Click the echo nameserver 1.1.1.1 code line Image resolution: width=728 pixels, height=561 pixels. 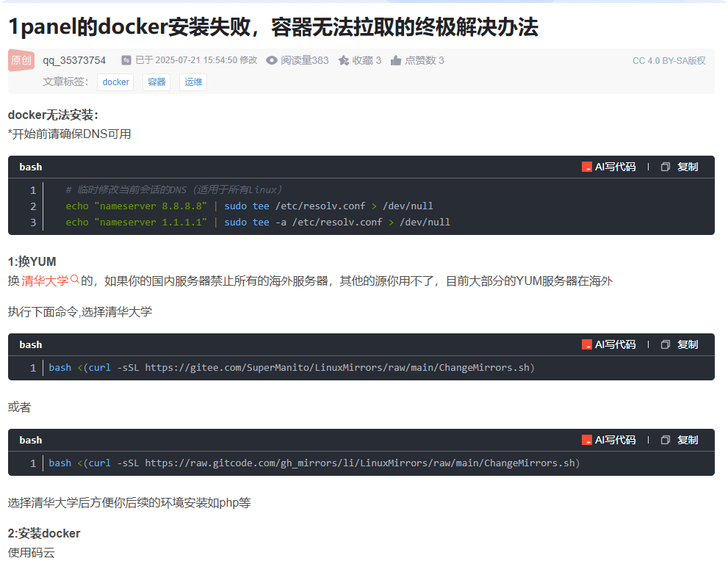point(258,222)
